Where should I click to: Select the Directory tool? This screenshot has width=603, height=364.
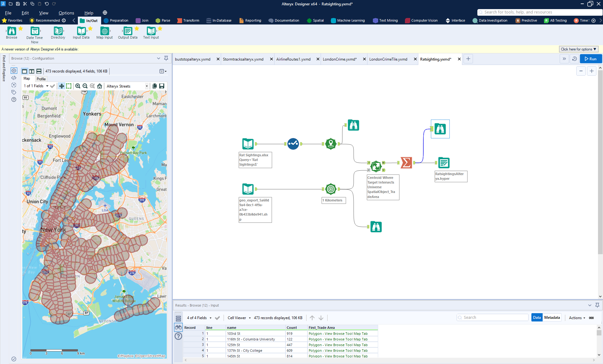tap(58, 32)
